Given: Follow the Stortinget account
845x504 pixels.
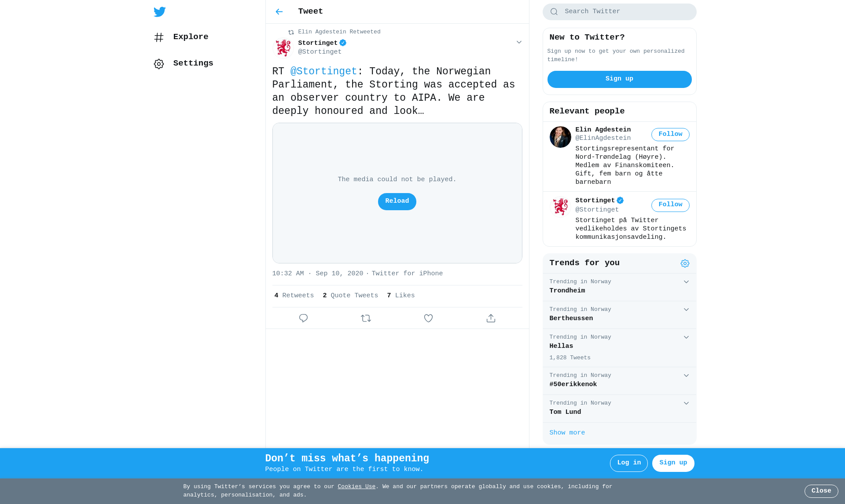Looking at the screenshot, I should coord(670,205).
